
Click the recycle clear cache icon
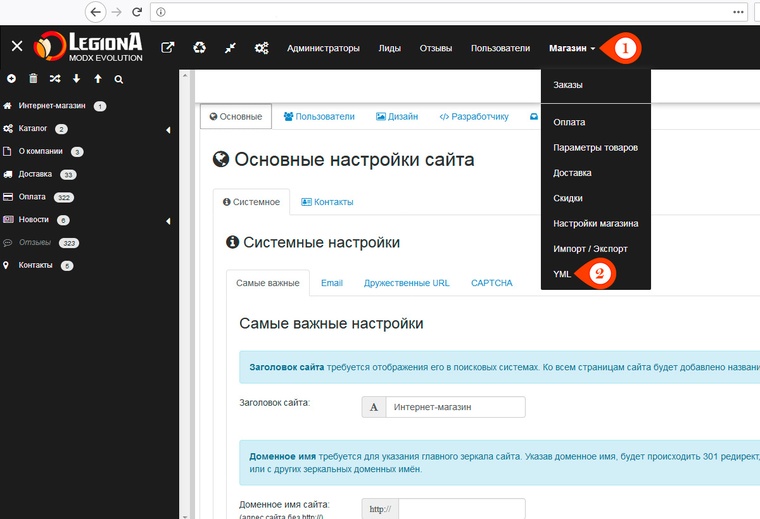199,47
